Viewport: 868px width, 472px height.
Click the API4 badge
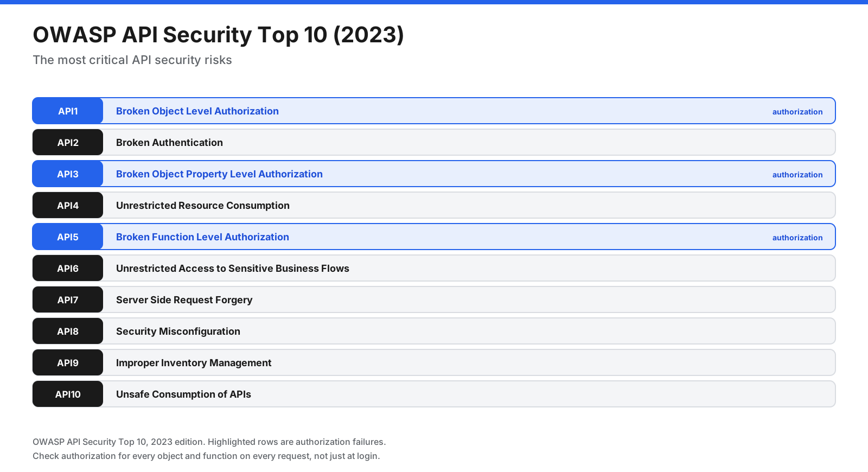click(x=68, y=205)
